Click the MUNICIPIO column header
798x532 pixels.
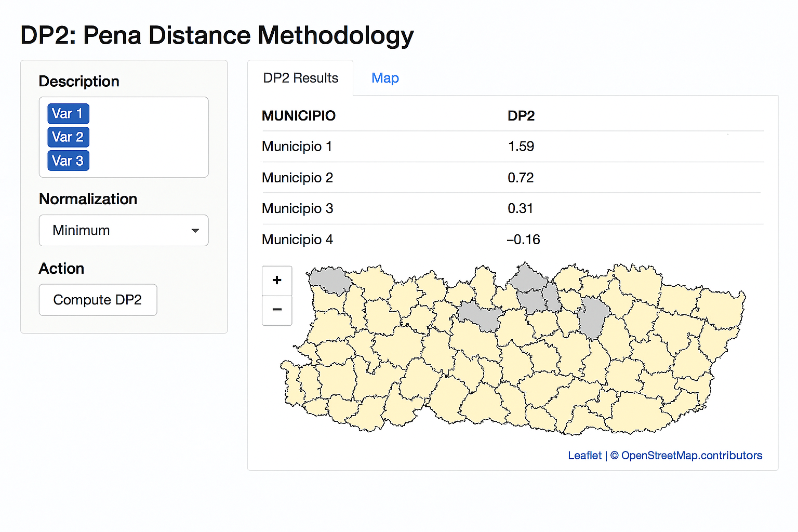click(299, 116)
